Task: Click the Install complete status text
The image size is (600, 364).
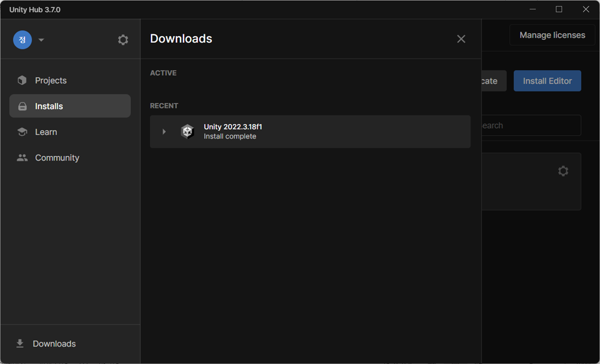Action: tap(230, 136)
